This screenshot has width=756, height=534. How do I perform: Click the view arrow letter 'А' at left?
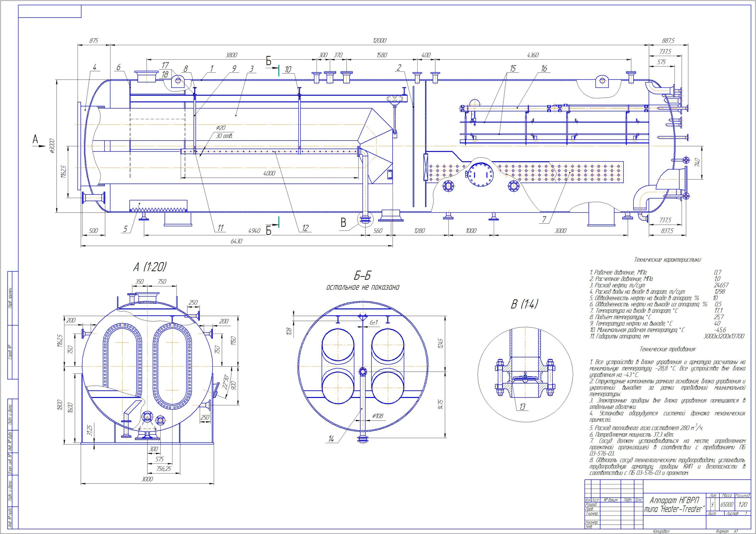[x=35, y=139]
